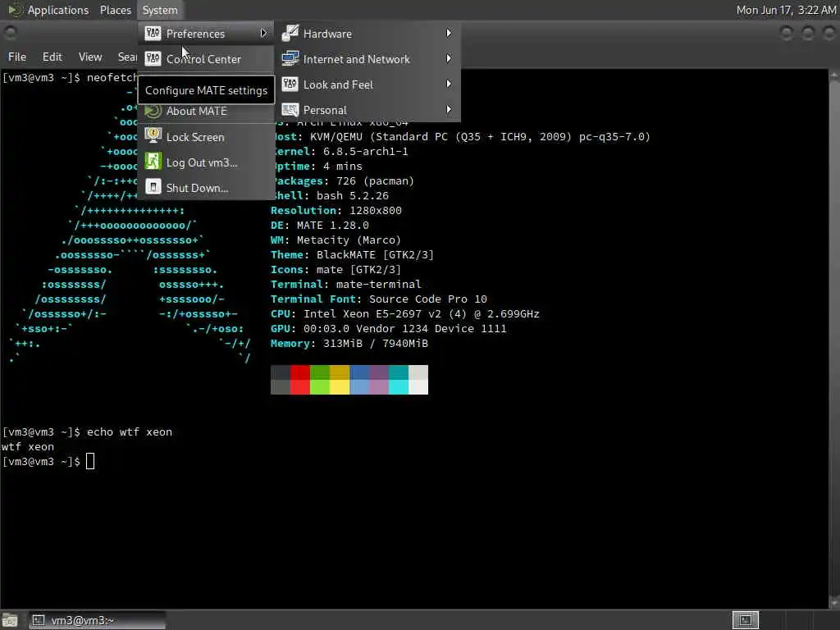Click the cyan color block in neofetch
This screenshot has width=840, height=630.
399,380
